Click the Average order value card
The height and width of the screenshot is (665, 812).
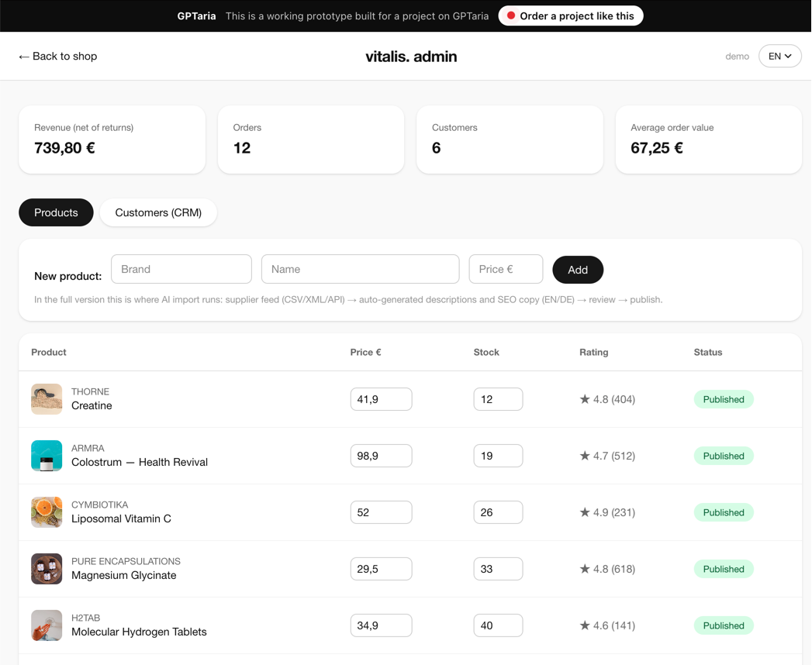[x=708, y=140]
